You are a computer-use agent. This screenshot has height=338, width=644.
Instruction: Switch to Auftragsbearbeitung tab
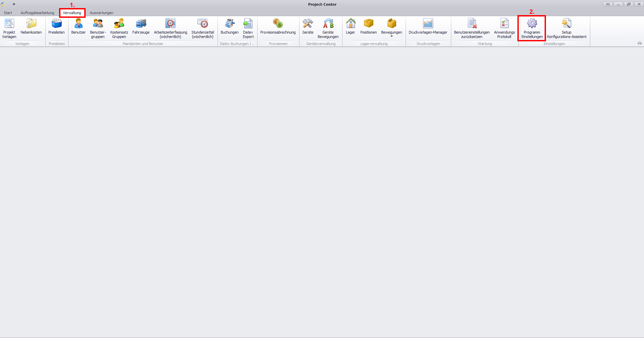(37, 13)
